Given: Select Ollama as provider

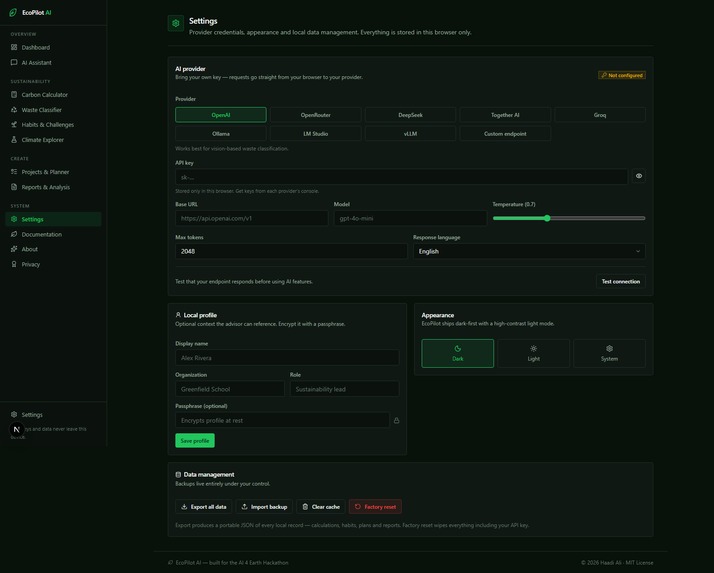Looking at the screenshot, I should click(x=221, y=133).
